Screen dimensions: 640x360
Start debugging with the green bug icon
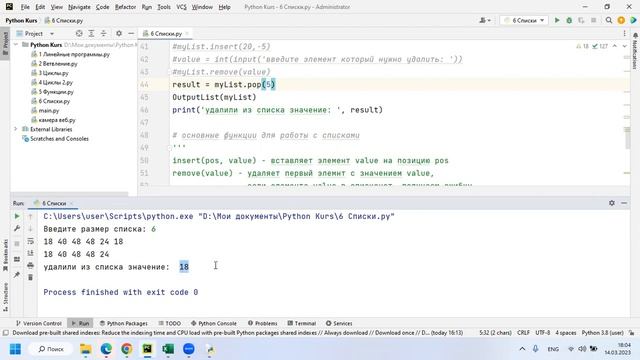coord(569,20)
